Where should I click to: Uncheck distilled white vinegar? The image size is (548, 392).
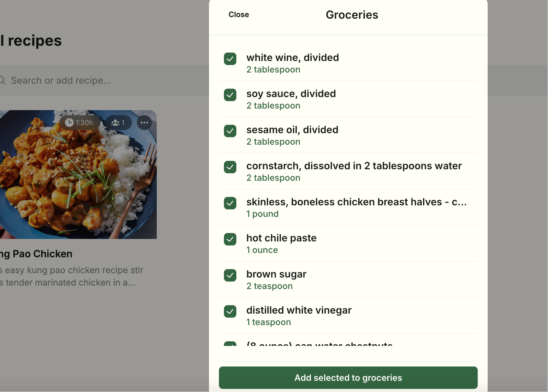(x=230, y=311)
